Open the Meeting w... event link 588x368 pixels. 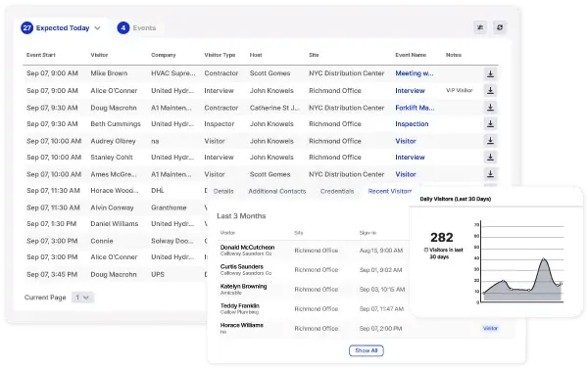[415, 73]
